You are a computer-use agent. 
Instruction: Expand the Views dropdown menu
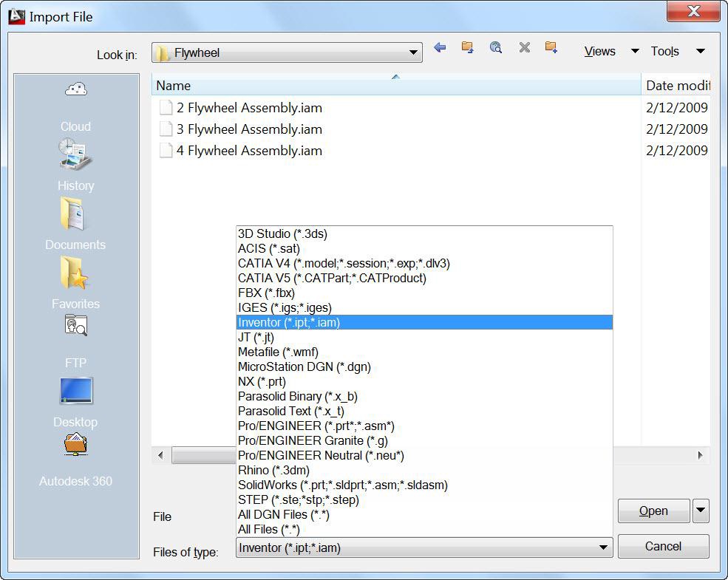[634, 51]
